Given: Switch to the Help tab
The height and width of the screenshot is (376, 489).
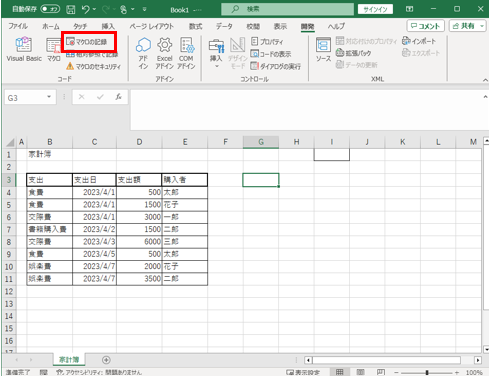Looking at the screenshot, I should pos(336,26).
